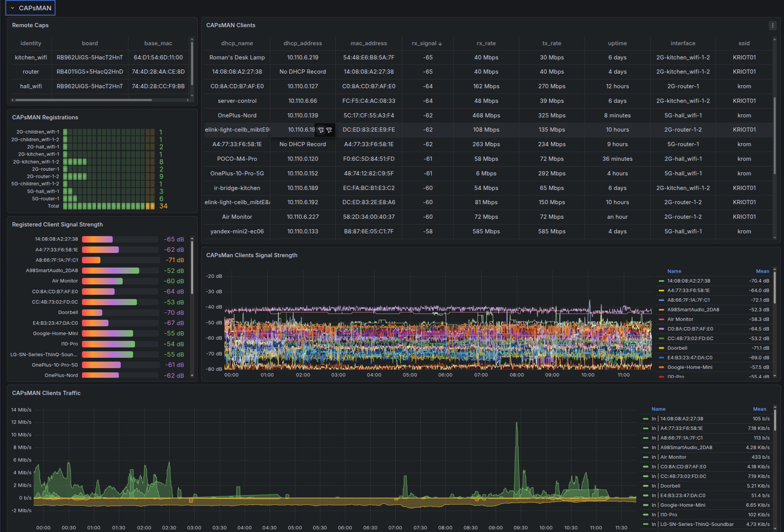Viewport: 784px width, 532px height.
Task: Sort clients table by uptime column header
Action: click(x=617, y=43)
